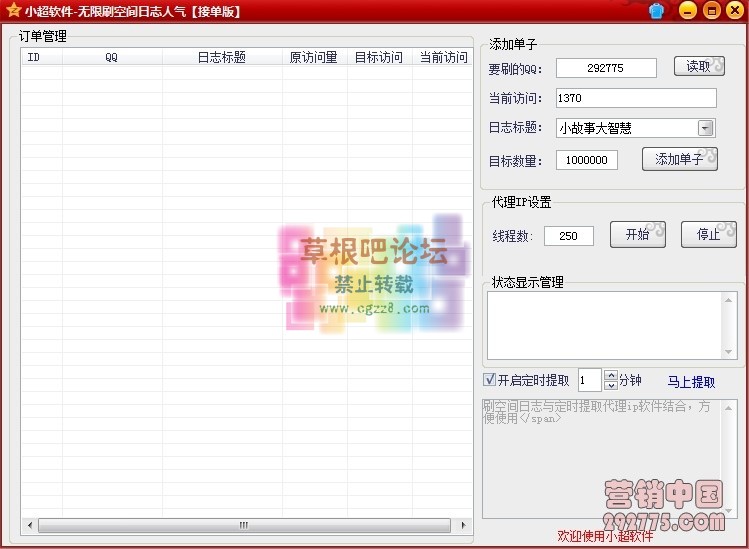749x549 pixels.
Task: Click the blue skin shirt icon
Action: tap(657, 11)
